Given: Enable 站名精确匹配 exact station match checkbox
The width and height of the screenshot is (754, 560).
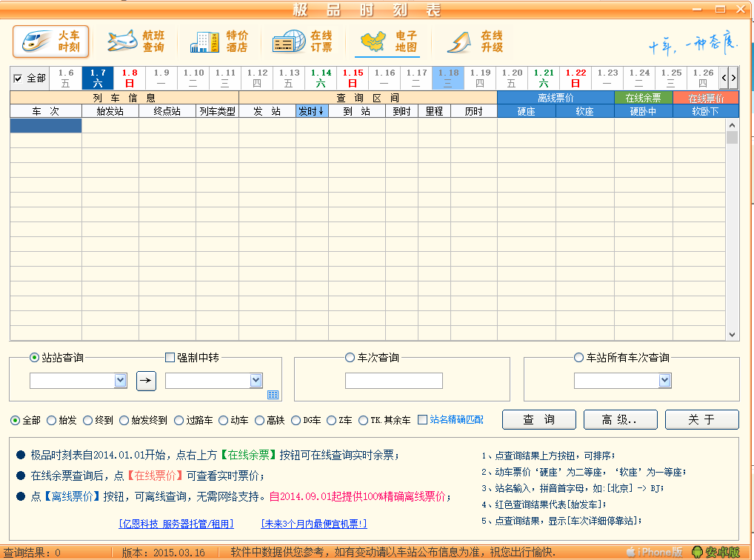Looking at the screenshot, I should [422, 420].
